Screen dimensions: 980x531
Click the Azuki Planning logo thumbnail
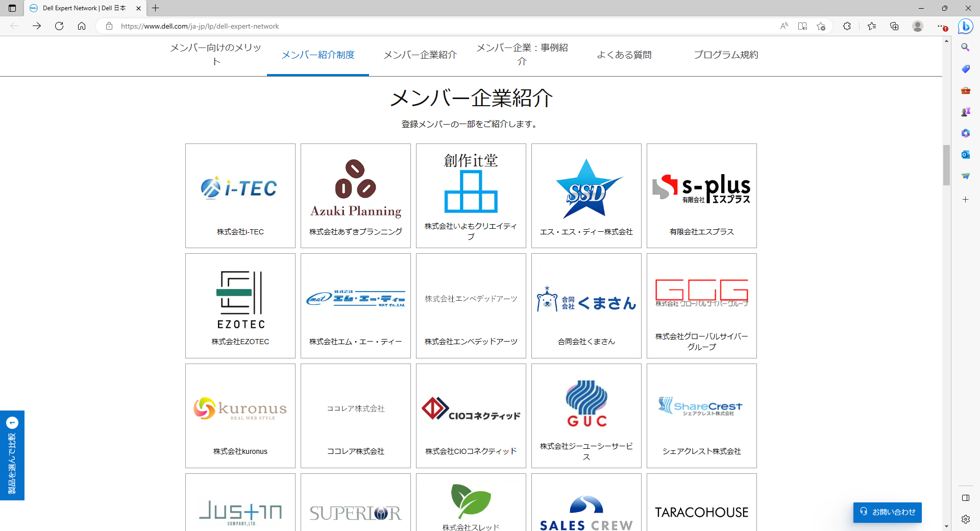[x=355, y=189]
